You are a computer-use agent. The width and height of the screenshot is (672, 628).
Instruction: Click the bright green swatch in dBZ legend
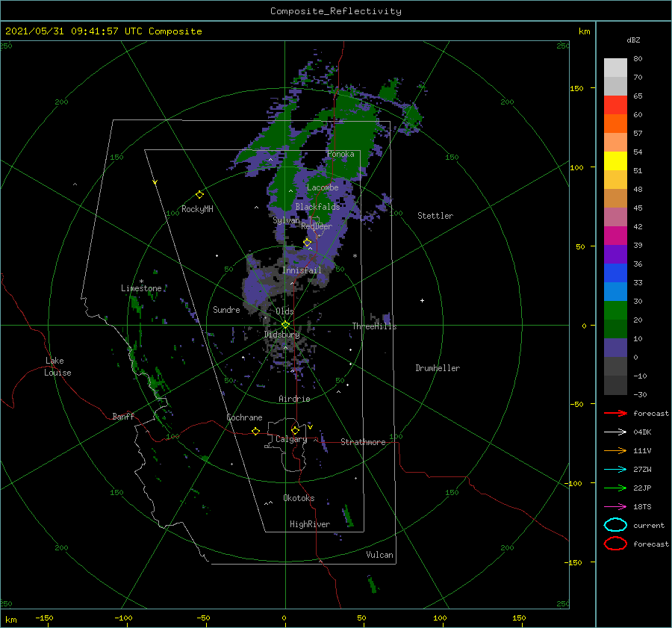click(615, 310)
